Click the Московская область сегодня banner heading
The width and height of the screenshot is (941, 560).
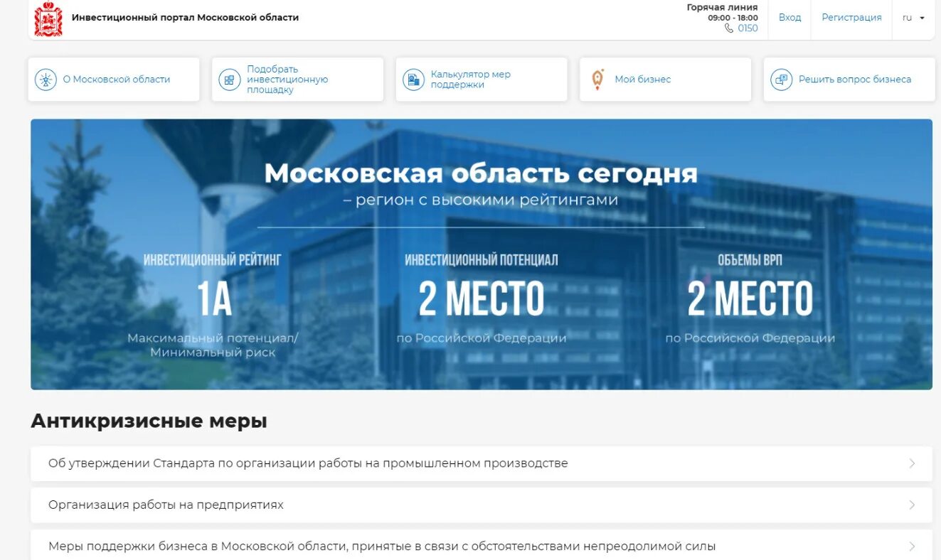click(x=481, y=173)
